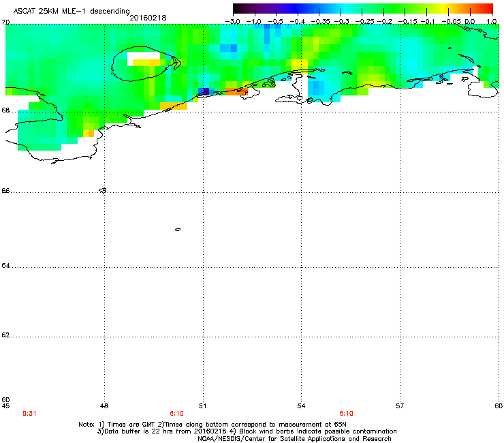
Task: Click the note line starting "Note: 1) Times are GMT"
Action: (212, 425)
